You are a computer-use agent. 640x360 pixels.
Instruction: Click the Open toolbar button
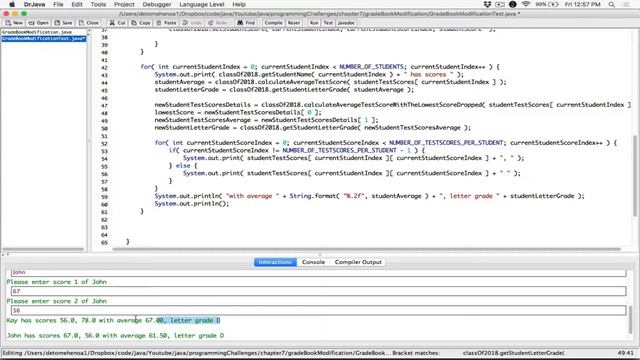click(39, 23)
